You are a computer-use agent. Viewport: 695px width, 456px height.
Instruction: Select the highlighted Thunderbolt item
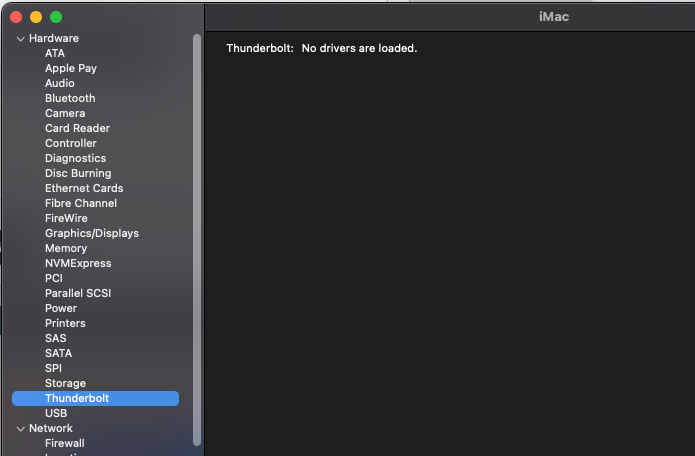click(95, 398)
